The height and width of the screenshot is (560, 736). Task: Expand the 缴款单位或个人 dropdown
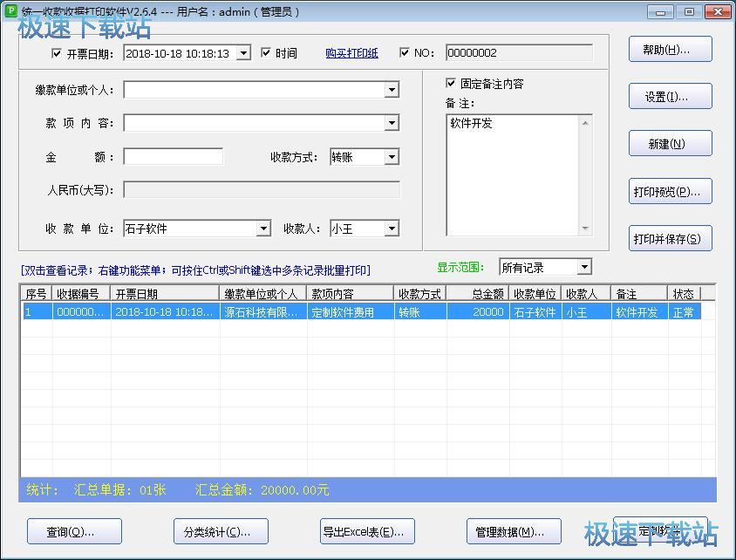[392, 90]
